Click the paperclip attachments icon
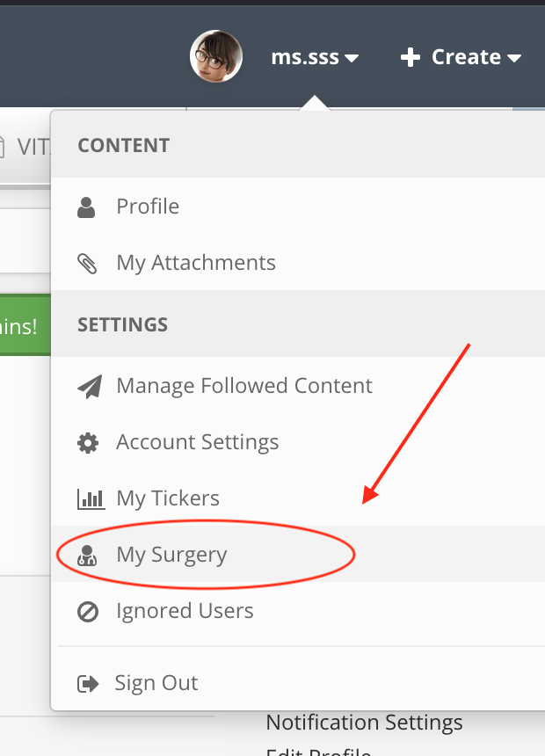Viewport: 545px width, 756px height. pyautogui.click(x=87, y=263)
